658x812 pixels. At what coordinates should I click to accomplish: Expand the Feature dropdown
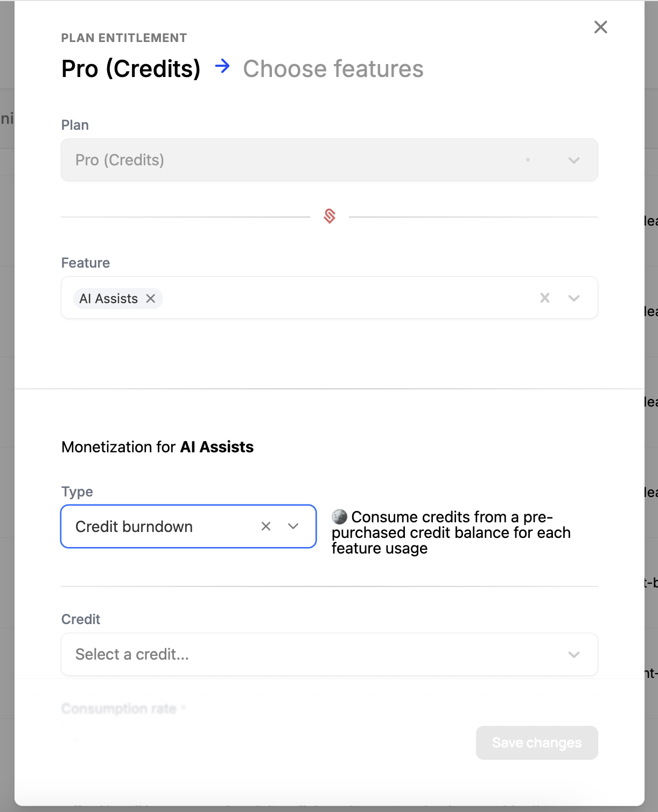574,298
